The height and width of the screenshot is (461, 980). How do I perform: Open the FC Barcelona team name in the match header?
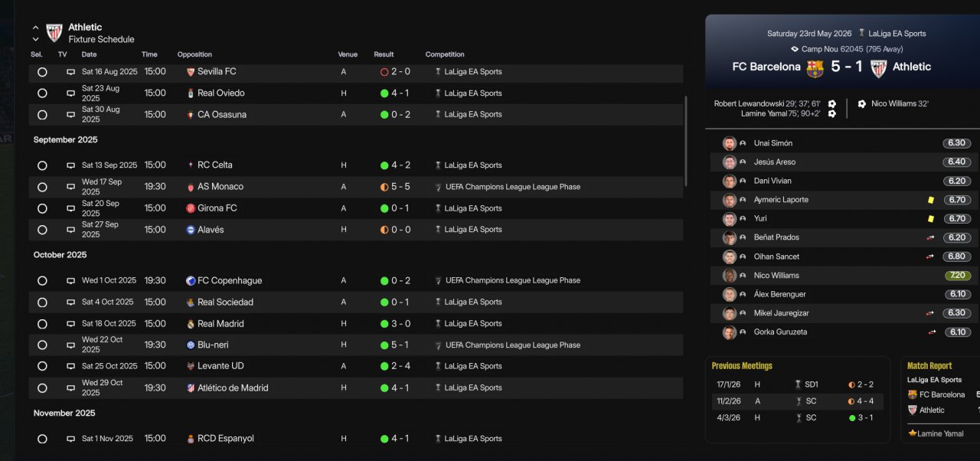click(766, 67)
